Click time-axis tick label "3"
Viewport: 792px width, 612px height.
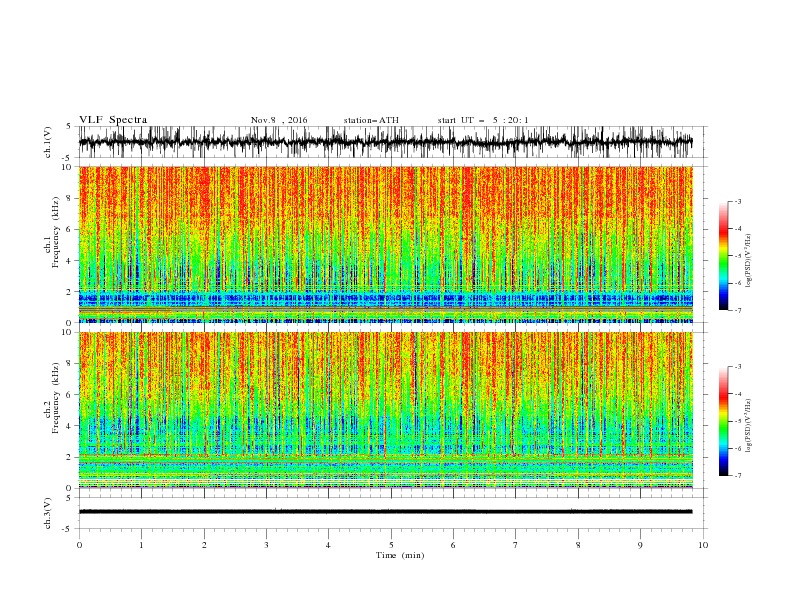pyautogui.click(x=266, y=545)
